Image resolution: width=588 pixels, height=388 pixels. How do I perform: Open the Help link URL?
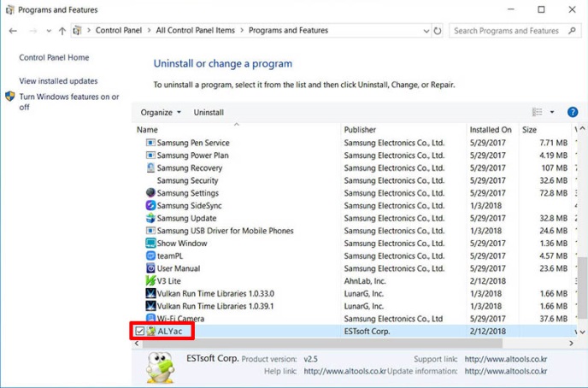(344, 371)
